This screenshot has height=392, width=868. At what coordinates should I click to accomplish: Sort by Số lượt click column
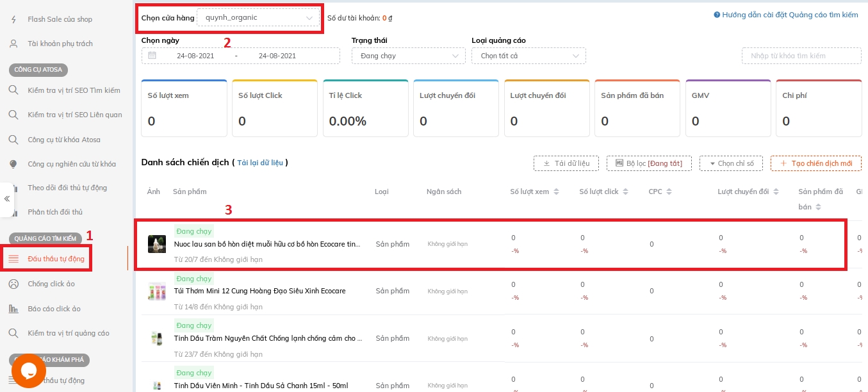pos(625,192)
